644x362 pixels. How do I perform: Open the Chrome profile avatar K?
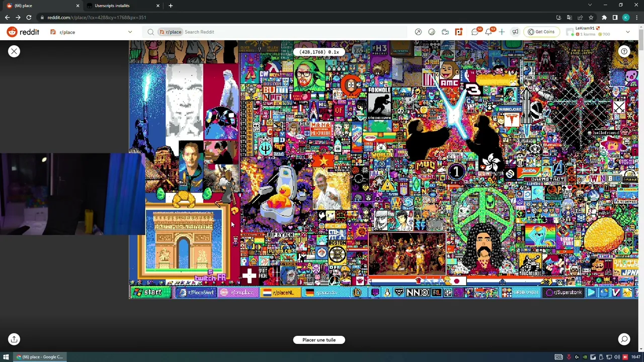[x=625, y=18]
